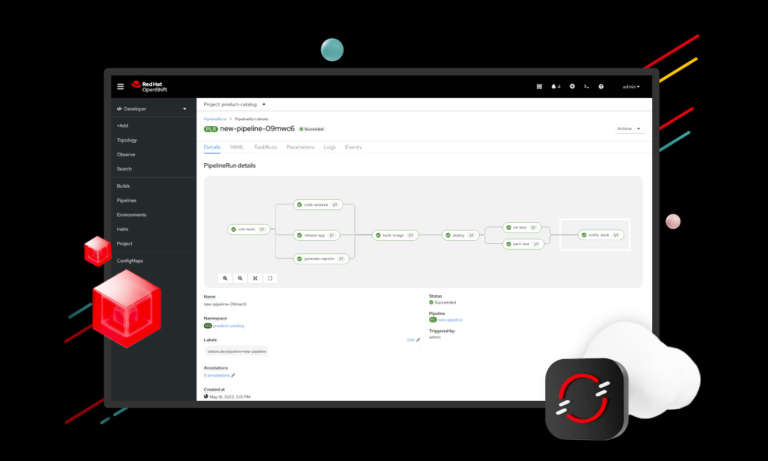Viewport: 768px width, 461px height.
Task: Switch to the Details tab
Action: pos(212,147)
